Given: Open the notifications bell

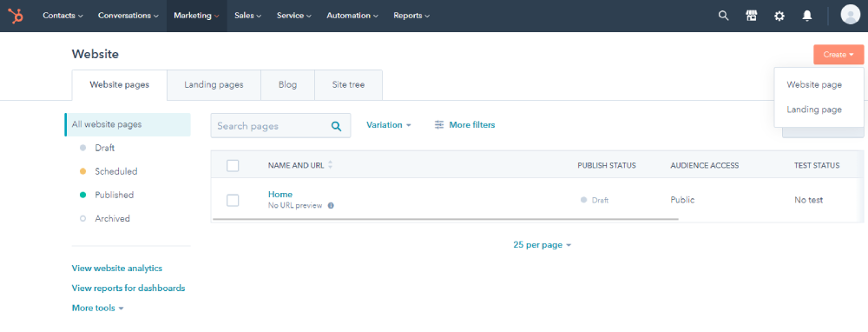Looking at the screenshot, I should pyautogui.click(x=807, y=16).
